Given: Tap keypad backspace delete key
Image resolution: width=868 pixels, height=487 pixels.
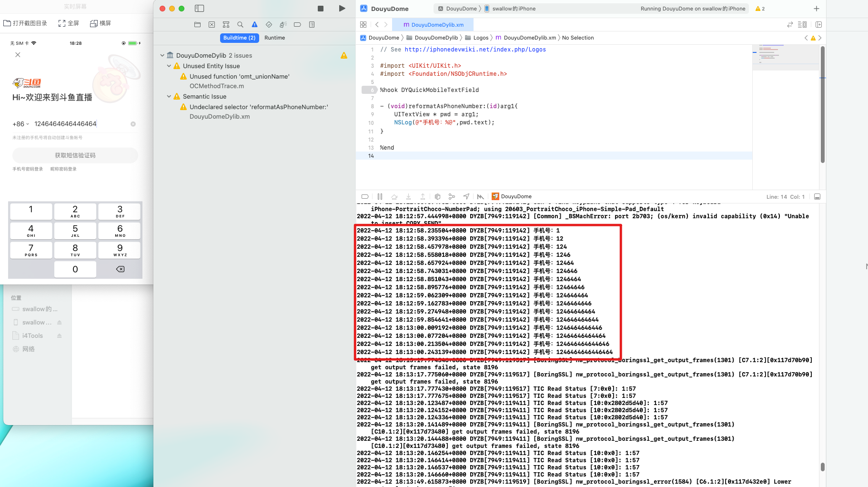Looking at the screenshot, I should tap(120, 269).
